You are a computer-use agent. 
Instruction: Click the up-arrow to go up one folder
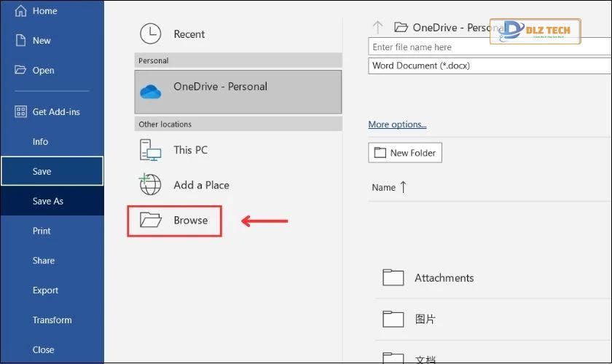point(377,28)
